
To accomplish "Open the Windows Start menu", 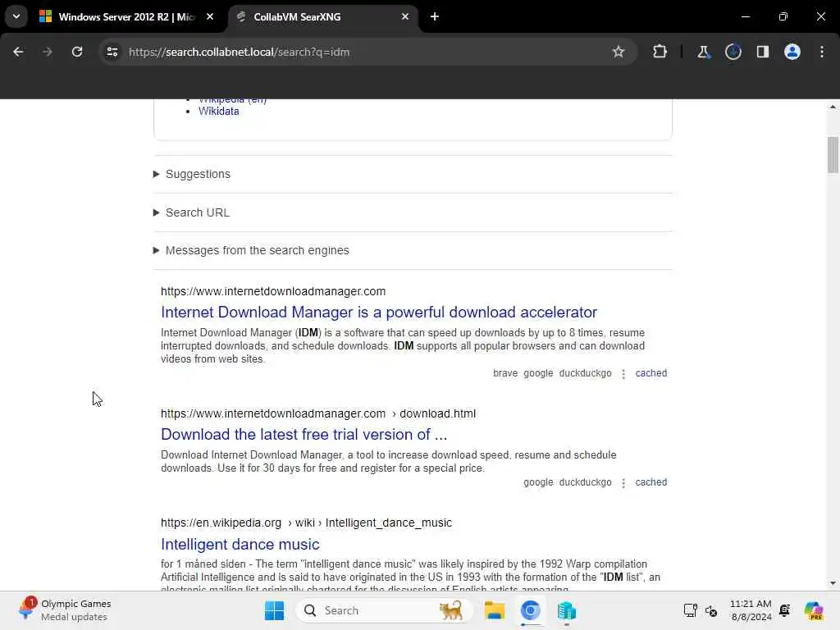I will pyautogui.click(x=274, y=610).
